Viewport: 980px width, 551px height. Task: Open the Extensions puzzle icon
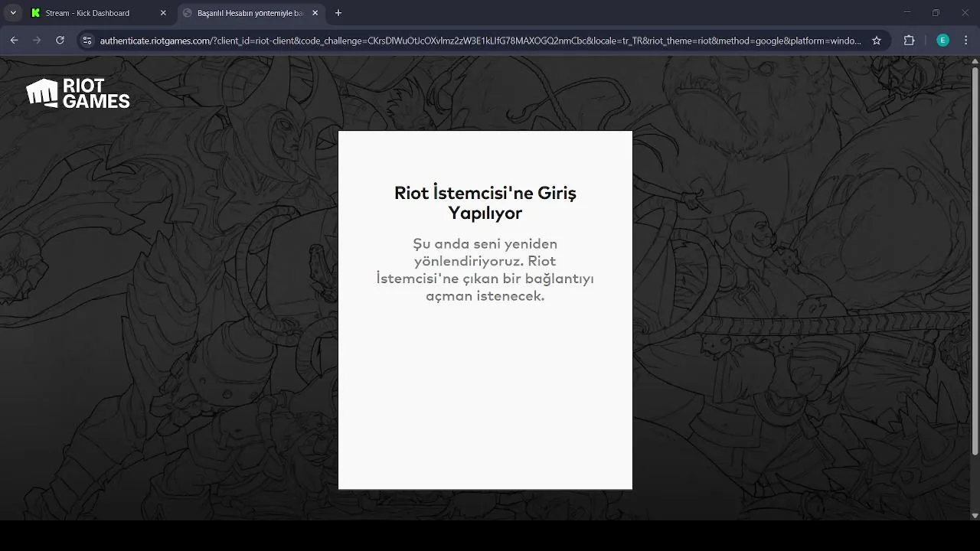(910, 41)
